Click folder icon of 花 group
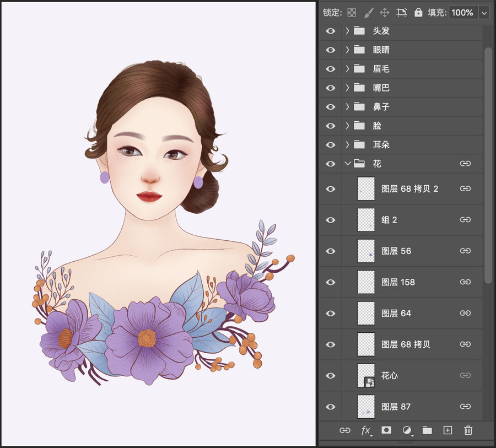The image size is (496, 448). pos(359,164)
